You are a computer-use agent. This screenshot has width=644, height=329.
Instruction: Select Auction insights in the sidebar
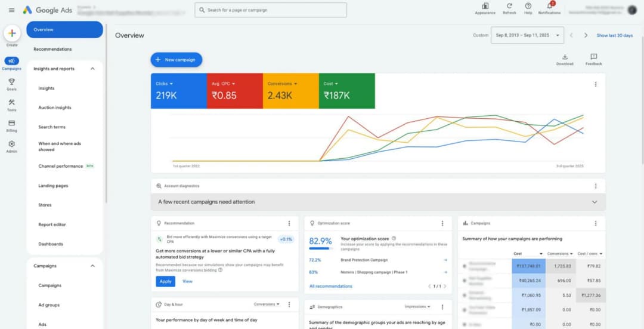(55, 107)
